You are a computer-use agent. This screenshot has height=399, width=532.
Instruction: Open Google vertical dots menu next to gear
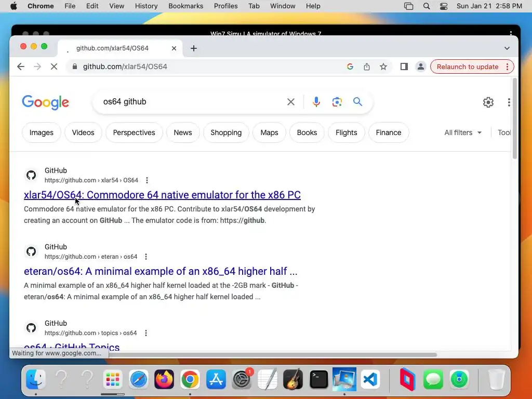tap(509, 102)
